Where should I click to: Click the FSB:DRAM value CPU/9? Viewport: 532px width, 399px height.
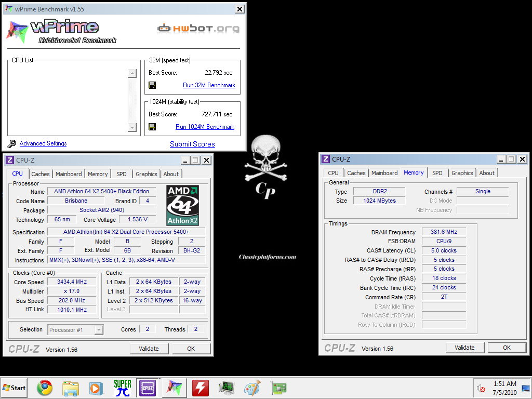coord(444,241)
